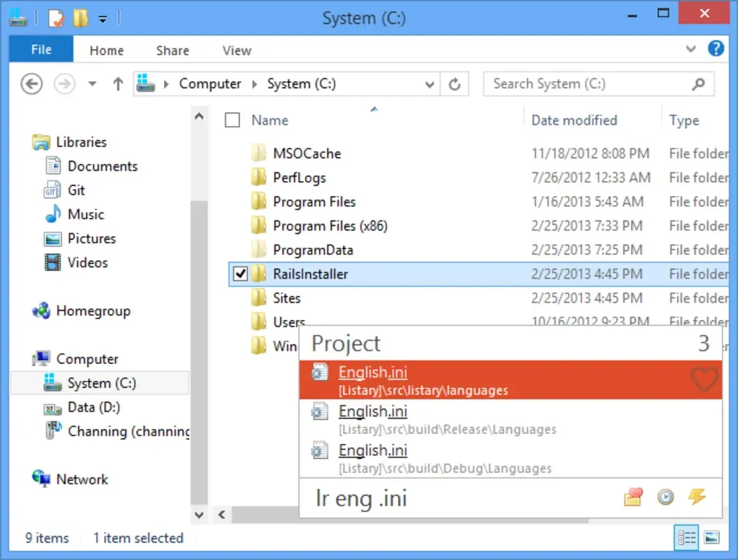The width and height of the screenshot is (738, 560).
Task: Expand the ribbon with the chevron arrow
Action: tap(690, 49)
